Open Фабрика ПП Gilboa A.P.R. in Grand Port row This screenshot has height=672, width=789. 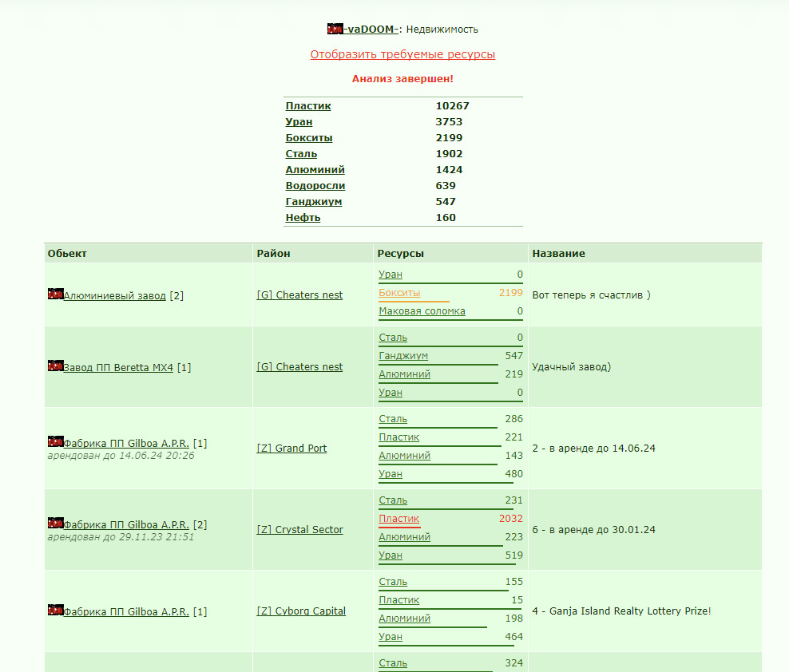click(x=126, y=444)
